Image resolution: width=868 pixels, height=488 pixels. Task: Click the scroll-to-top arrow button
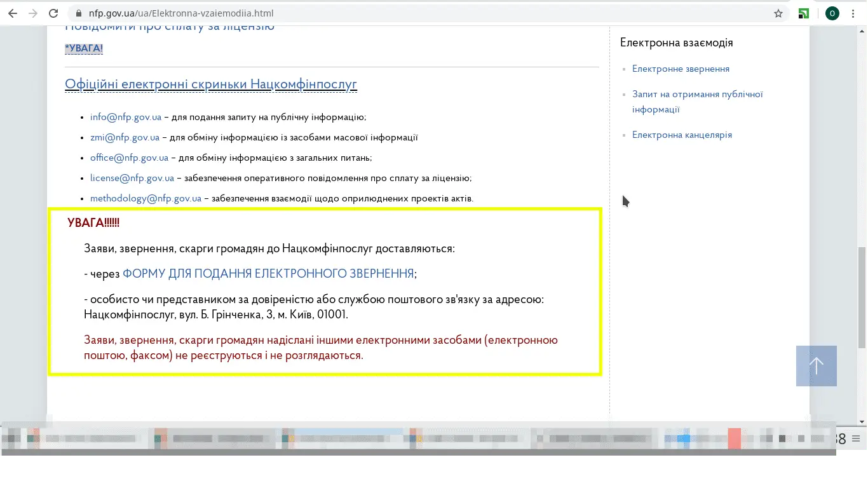point(816,366)
